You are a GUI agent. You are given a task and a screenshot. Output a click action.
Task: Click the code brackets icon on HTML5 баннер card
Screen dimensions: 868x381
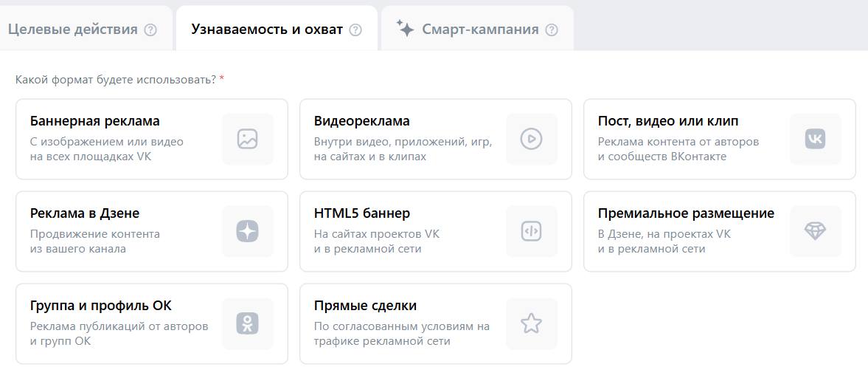532,231
